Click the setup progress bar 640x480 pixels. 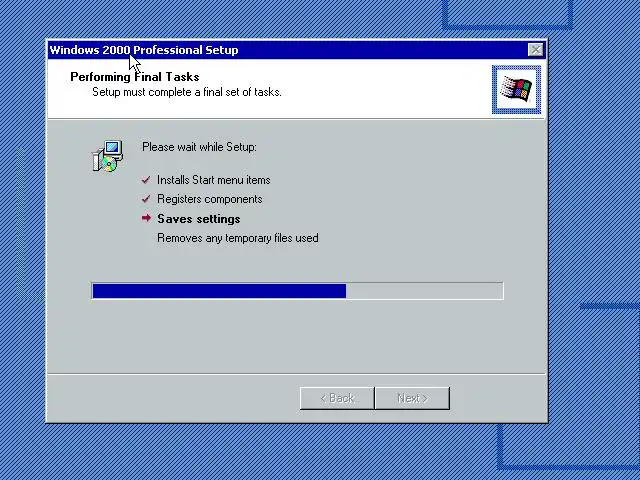pyautogui.click(x=298, y=291)
